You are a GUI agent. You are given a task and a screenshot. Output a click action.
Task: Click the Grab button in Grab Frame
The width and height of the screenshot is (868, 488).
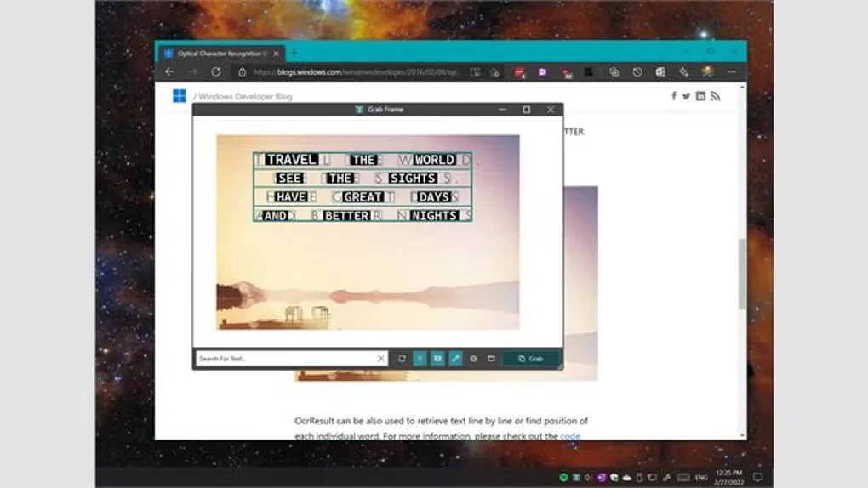coord(531,359)
